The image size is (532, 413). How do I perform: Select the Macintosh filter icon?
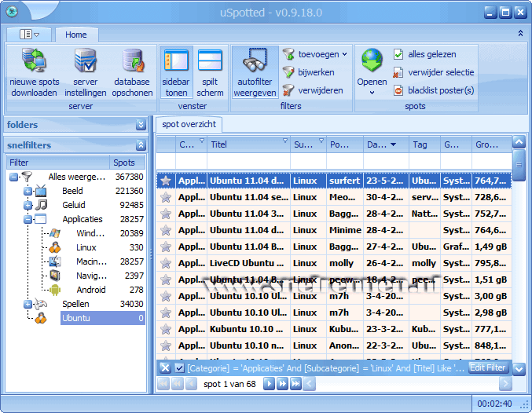(55, 261)
